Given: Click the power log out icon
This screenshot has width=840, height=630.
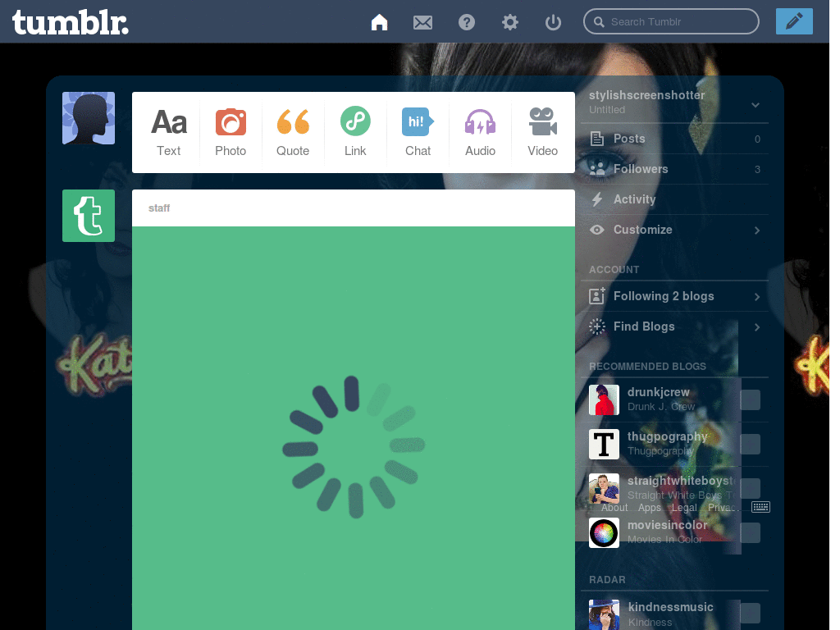Looking at the screenshot, I should [x=553, y=22].
